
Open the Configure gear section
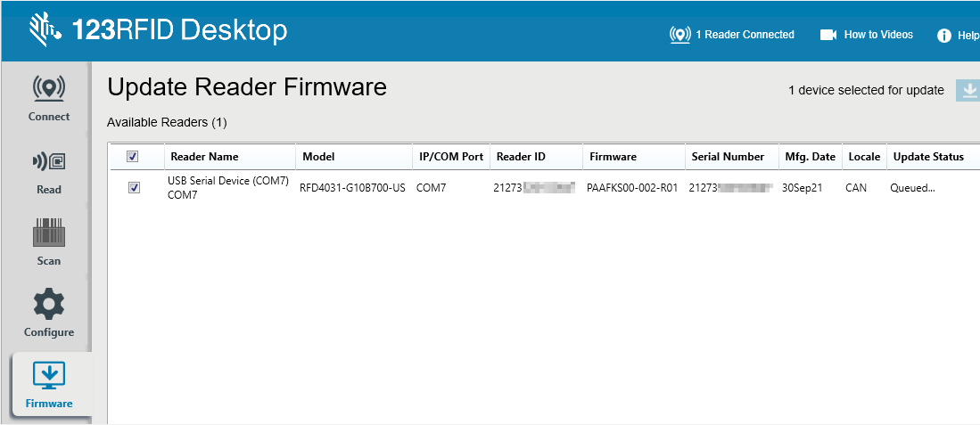point(49,314)
